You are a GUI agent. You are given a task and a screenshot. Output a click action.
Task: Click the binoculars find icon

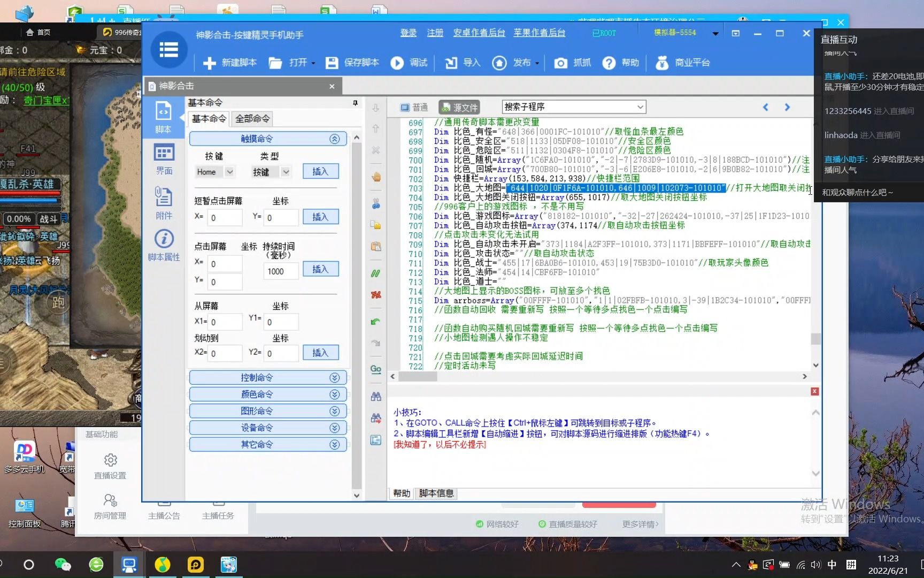click(376, 397)
